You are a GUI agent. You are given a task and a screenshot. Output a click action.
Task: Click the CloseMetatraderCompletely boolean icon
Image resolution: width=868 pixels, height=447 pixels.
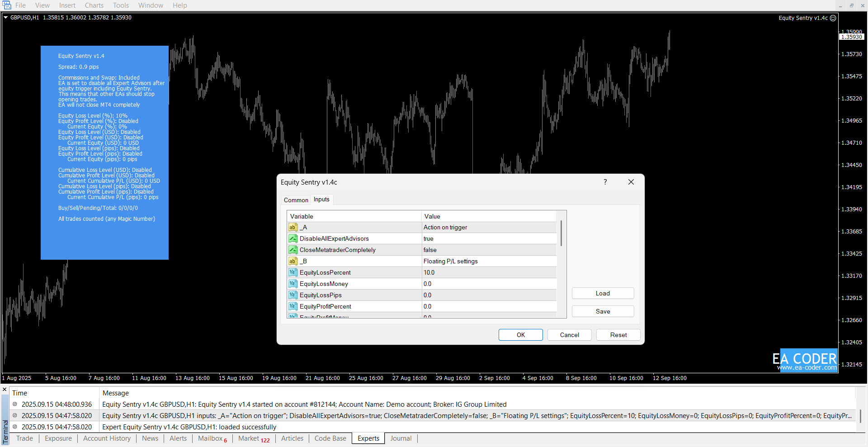[293, 250]
